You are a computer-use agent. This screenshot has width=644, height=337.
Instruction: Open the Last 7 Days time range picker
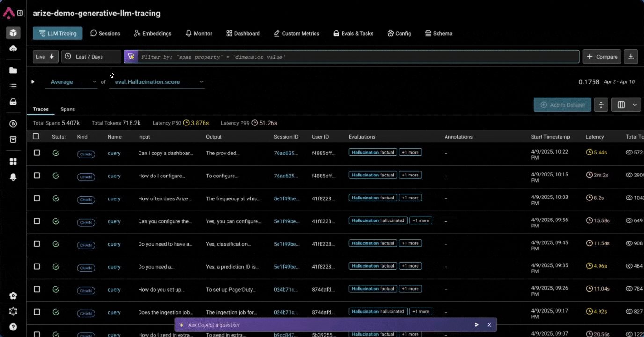point(91,57)
